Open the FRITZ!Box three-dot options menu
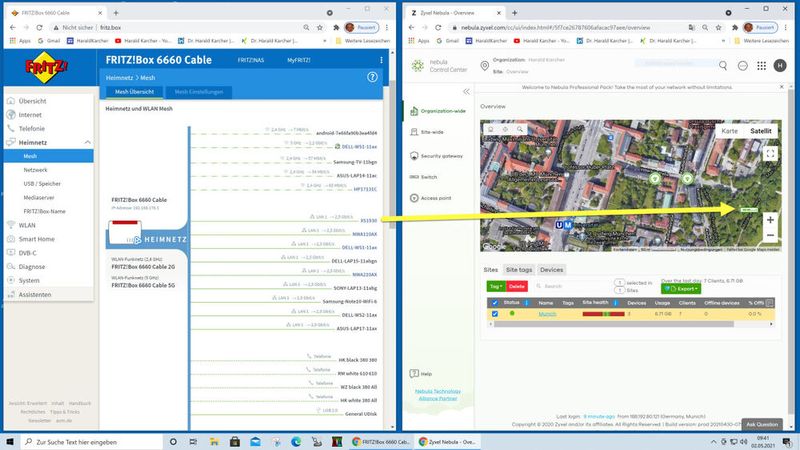This screenshot has width=800, height=450. coord(380,61)
